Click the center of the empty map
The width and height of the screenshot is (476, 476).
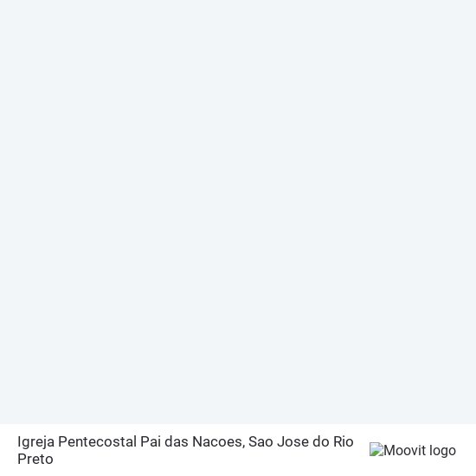[x=238, y=212]
